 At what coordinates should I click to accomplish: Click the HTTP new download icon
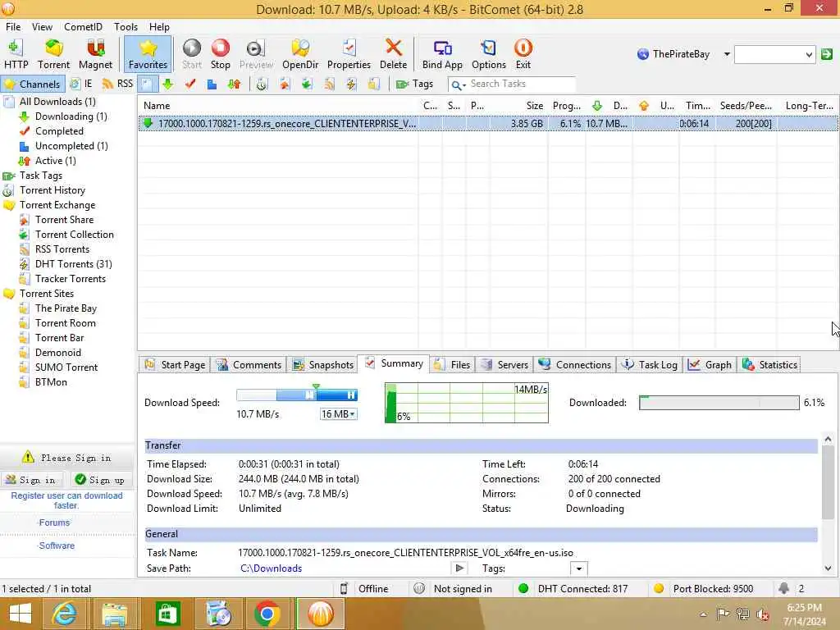[x=16, y=54]
